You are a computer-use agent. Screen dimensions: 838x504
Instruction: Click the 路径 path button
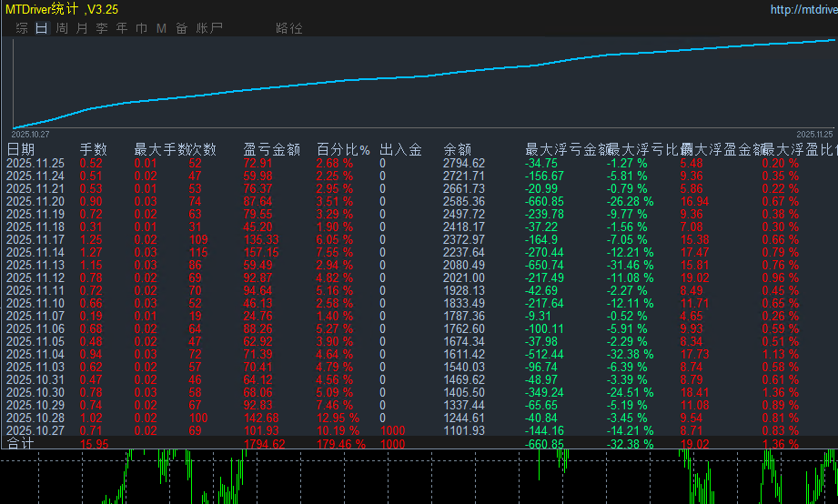(288, 28)
